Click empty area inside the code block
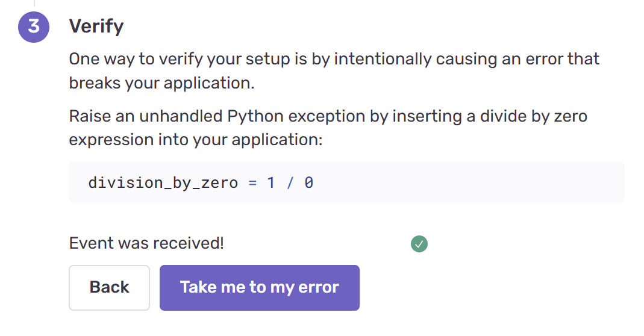This screenshot has width=644, height=336. [x=468, y=182]
